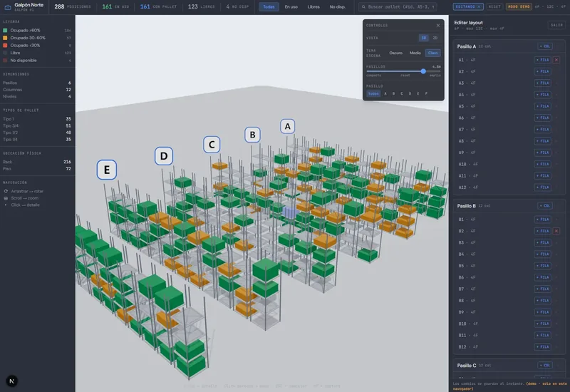Add column to Pasillo A with + COL
The height and width of the screenshot is (392, 570).
(x=545, y=46)
